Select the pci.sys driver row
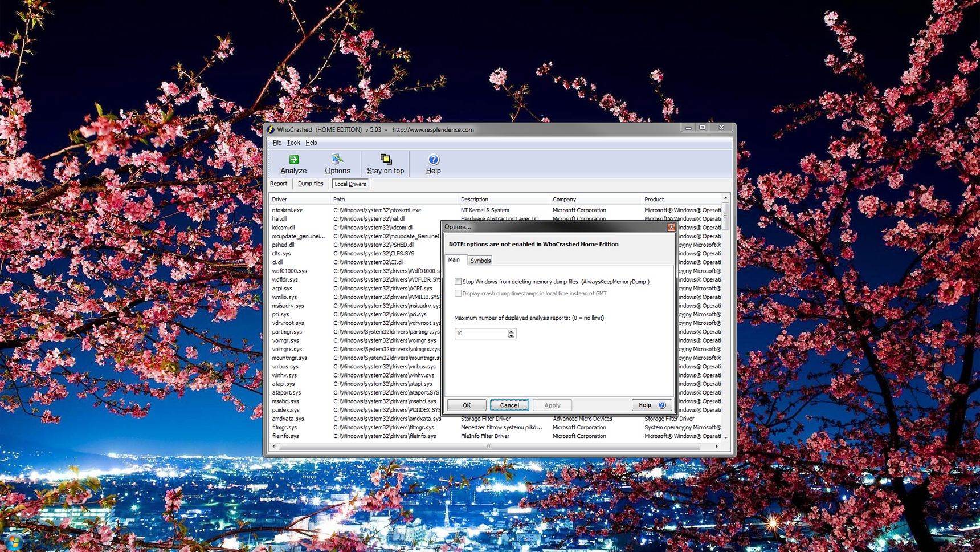Screen dimensions: 980x552 pos(355,314)
